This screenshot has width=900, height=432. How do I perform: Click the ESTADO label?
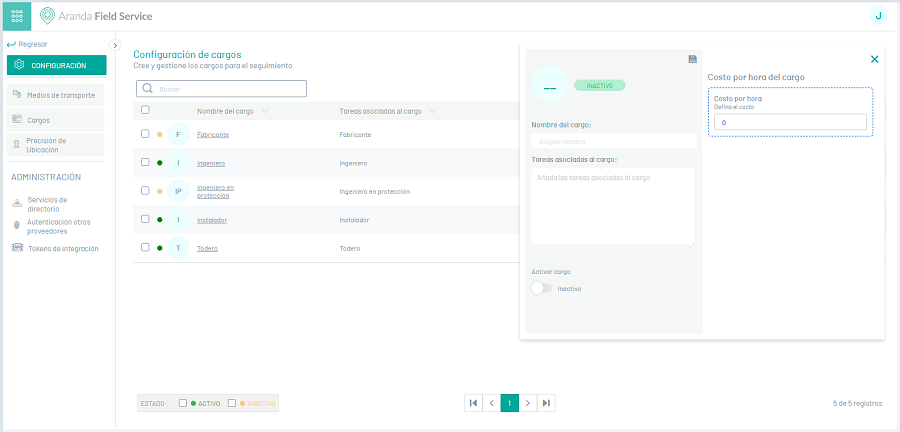point(153,403)
